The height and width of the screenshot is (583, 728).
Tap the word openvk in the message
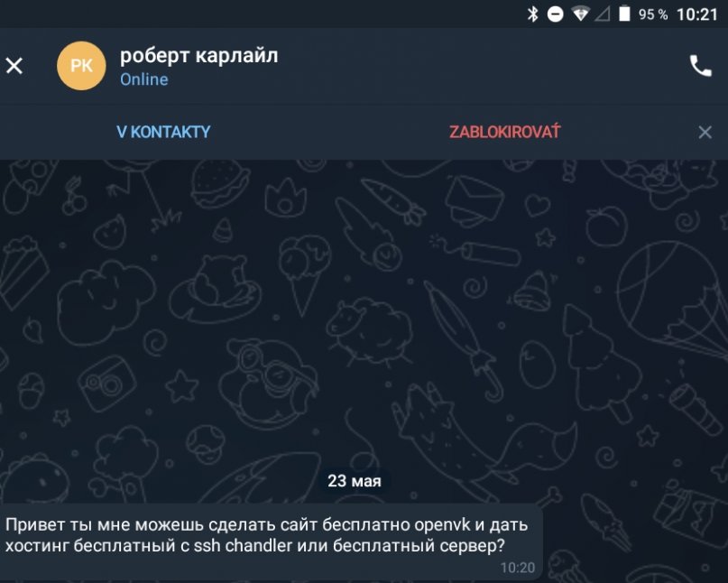point(442,525)
